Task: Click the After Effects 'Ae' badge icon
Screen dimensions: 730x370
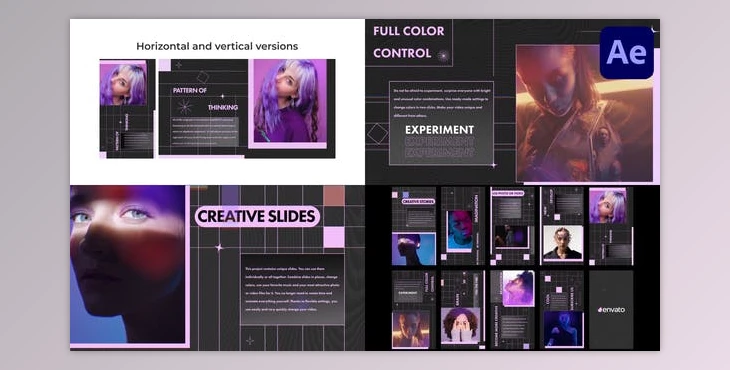Action: click(627, 53)
